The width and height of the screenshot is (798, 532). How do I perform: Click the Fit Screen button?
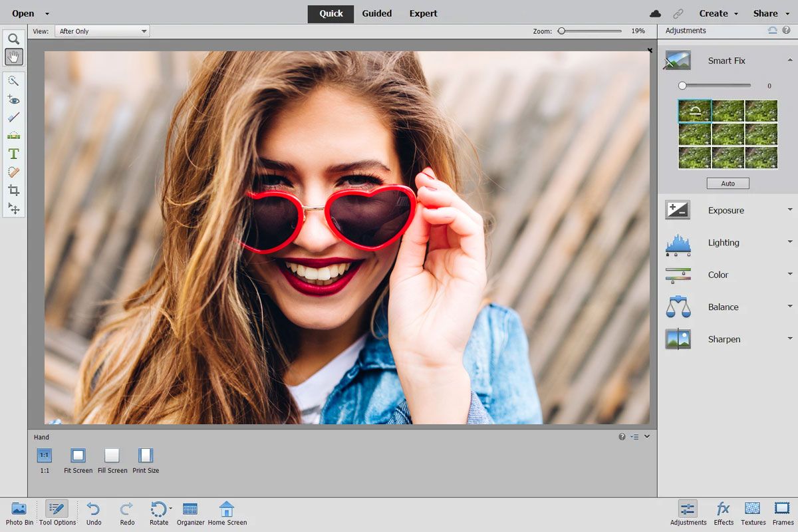pos(78,457)
